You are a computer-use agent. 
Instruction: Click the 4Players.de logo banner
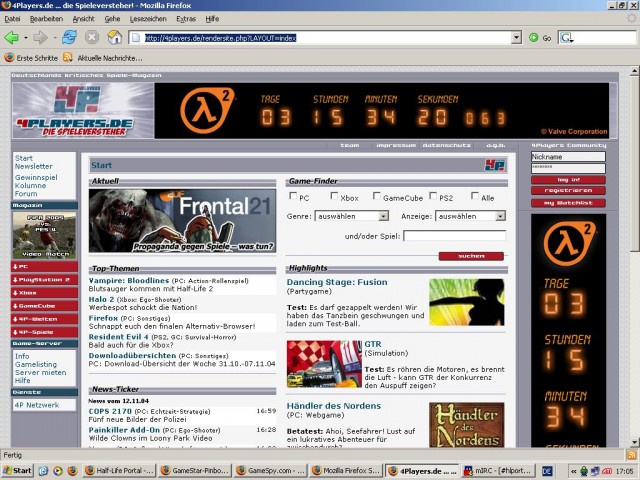(x=83, y=111)
